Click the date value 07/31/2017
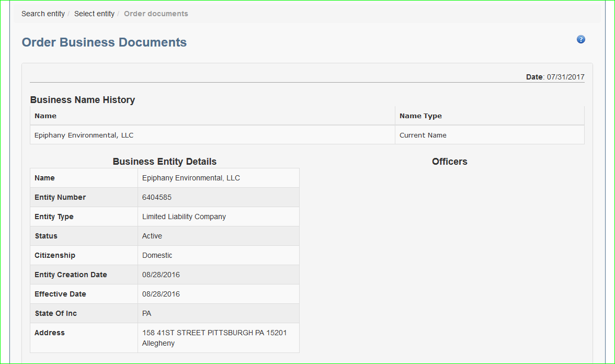Image resolution: width=615 pixels, height=364 pixels. [566, 77]
